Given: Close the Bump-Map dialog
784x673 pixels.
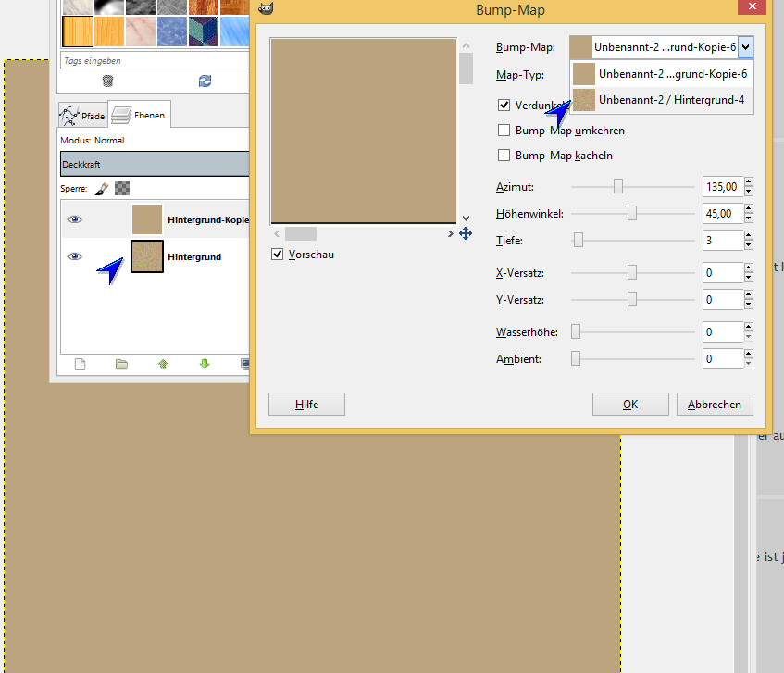Looking at the screenshot, I should coord(752,6).
